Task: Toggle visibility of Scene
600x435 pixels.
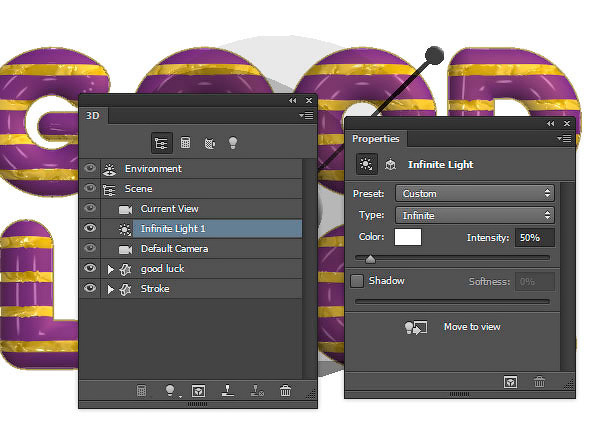Action: [x=90, y=188]
